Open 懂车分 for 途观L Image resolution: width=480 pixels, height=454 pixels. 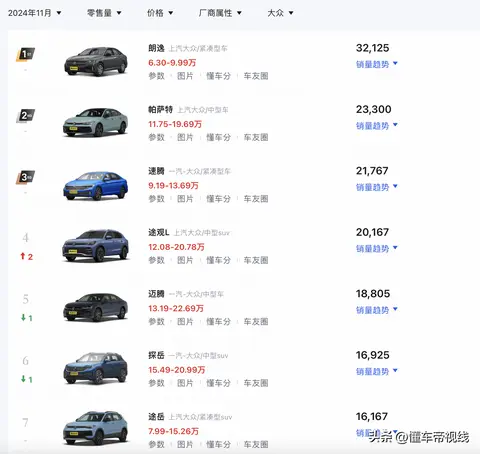tap(218, 260)
